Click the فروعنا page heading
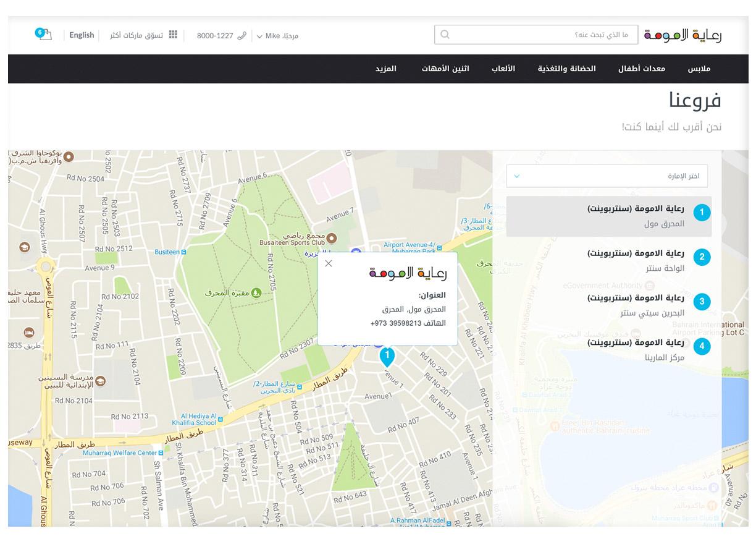 (695, 100)
